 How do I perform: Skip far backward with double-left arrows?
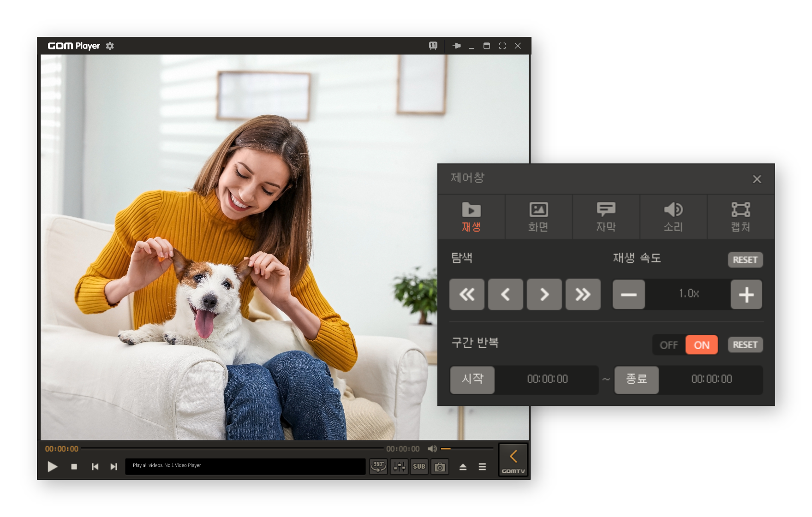coord(467,294)
